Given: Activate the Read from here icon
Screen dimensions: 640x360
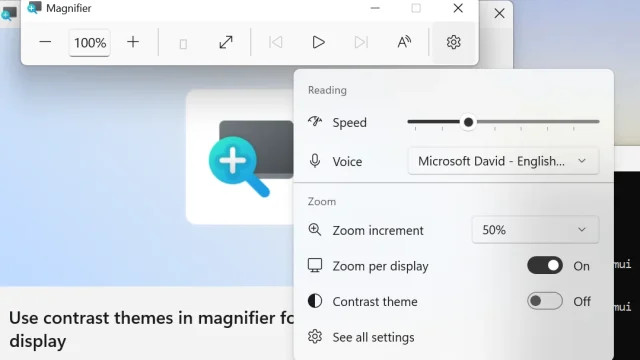Looking at the screenshot, I should click(404, 42).
